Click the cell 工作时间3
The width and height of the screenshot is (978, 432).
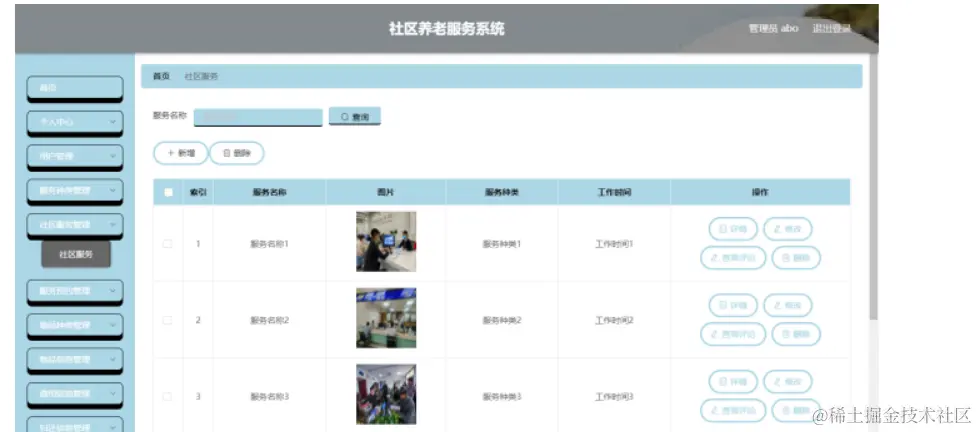coord(614,396)
